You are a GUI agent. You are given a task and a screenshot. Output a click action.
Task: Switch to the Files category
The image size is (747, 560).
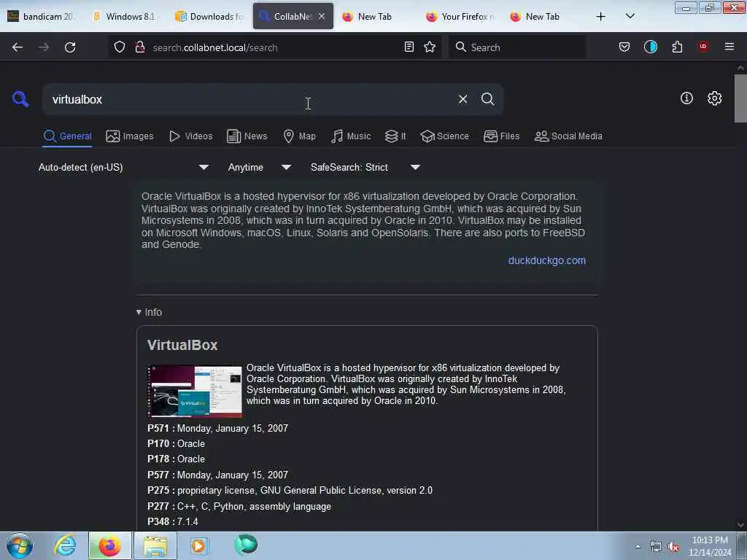(501, 136)
